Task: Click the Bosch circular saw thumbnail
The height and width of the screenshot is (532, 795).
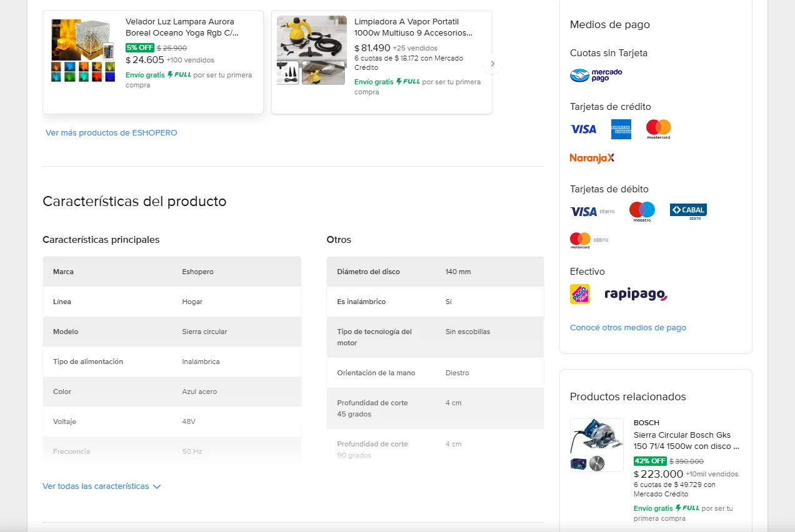Action: 597,445
